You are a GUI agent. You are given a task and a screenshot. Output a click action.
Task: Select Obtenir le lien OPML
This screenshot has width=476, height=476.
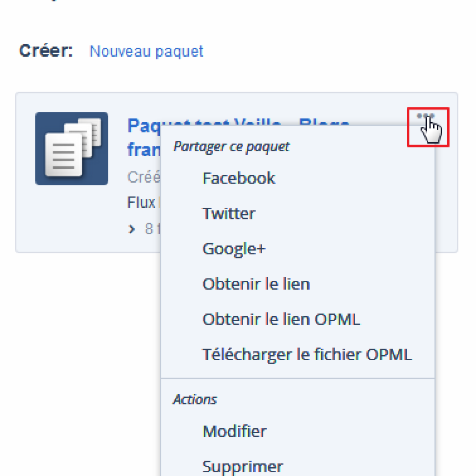click(281, 319)
